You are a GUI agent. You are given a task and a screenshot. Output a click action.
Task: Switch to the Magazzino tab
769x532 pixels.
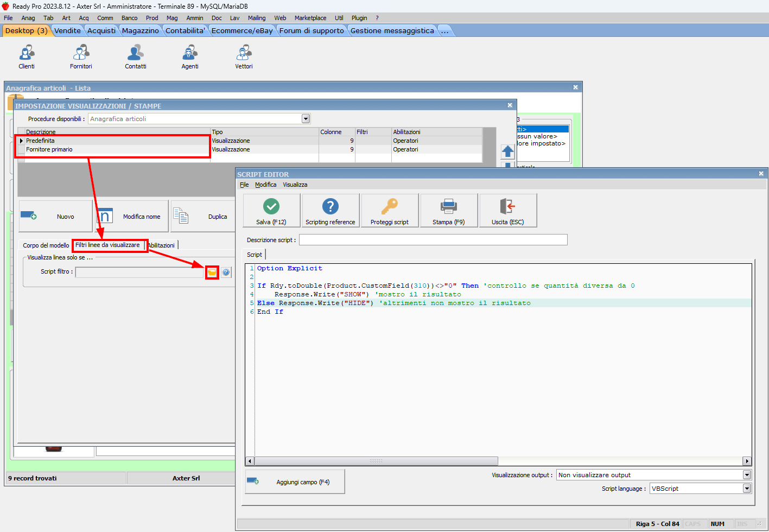pos(140,30)
